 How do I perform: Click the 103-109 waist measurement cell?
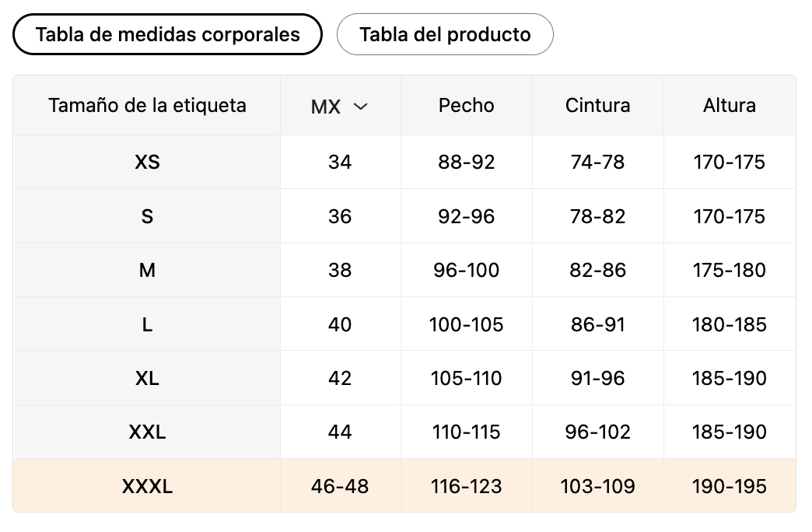click(x=597, y=487)
